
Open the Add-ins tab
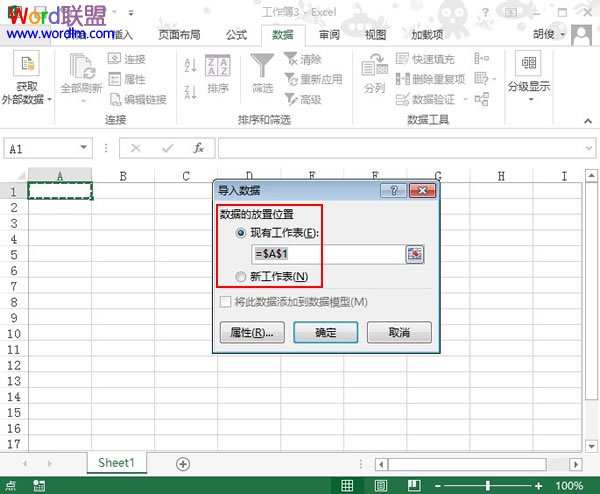point(427,35)
